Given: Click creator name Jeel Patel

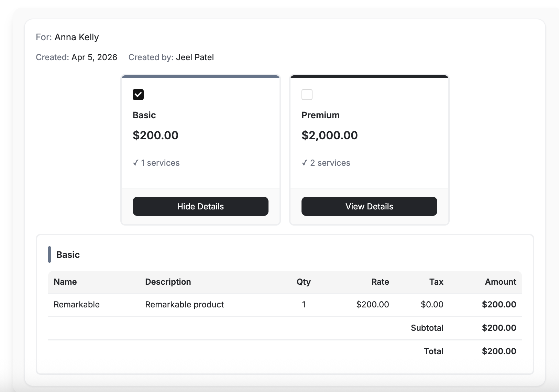Looking at the screenshot, I should coord(195,57).
